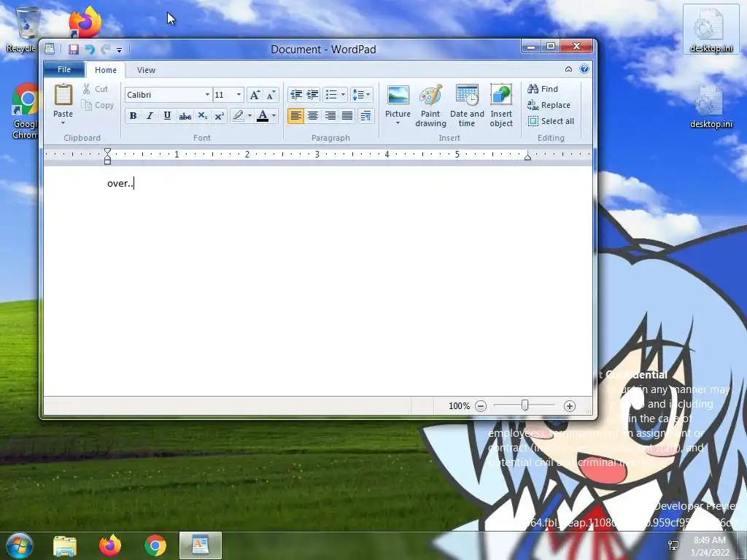Decrease the paragraph indent

coord(296,95)
